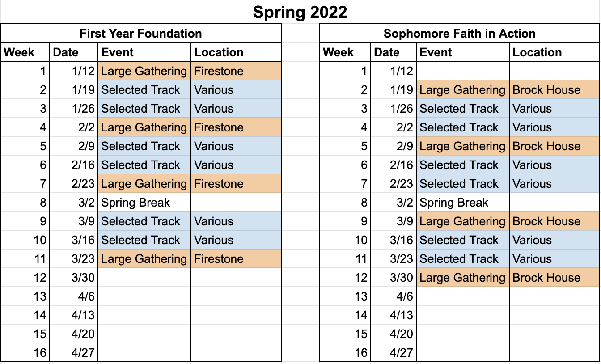
Task: Select the Sophomore Faith in Action header
Action: click(x=459, y=34)
